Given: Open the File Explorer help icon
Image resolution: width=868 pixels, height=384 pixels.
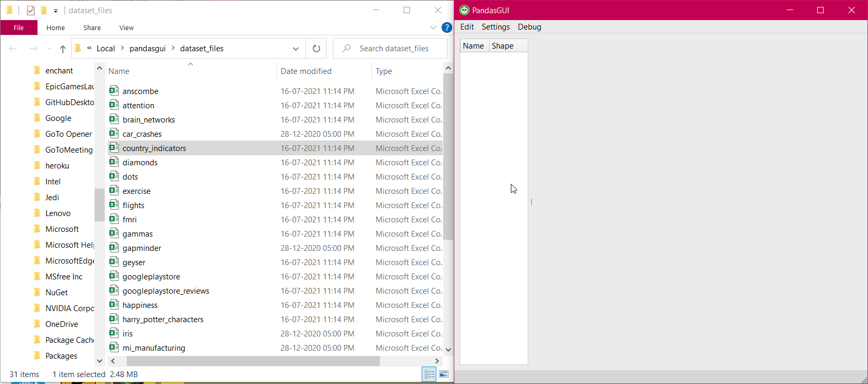Looking at the screenshot, I should pos(446,27).
